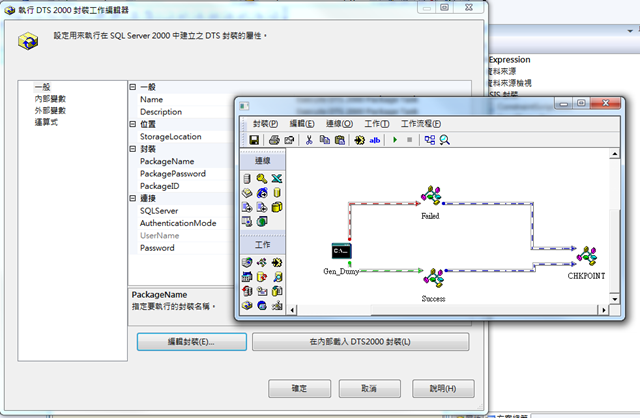Click the Copy icon in the designer toolbar
Viewport: 640px width, 418px height.
pyautogui.click(x=324, y=140)
